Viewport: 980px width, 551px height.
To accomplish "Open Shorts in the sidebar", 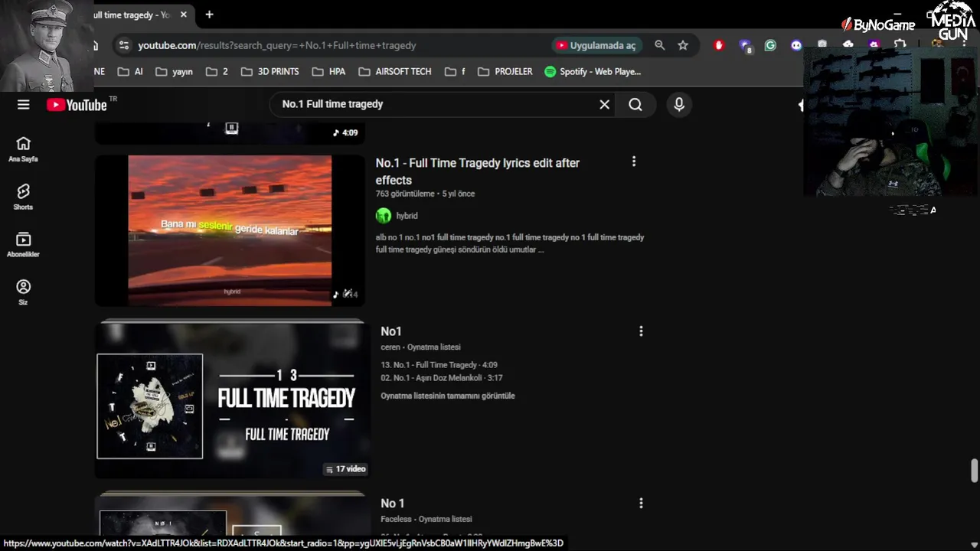I will (23, 197).
